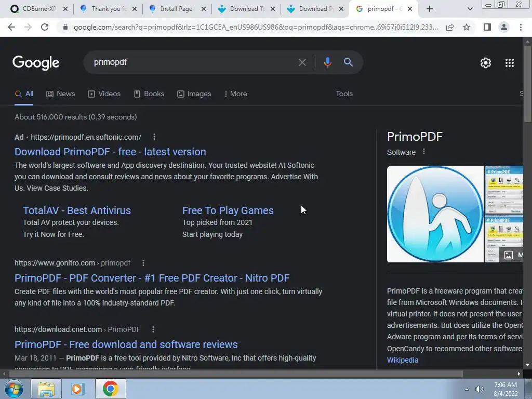Switch to the News tab
Viewport: 532px width, 399px height.
(x=60, y=94)
